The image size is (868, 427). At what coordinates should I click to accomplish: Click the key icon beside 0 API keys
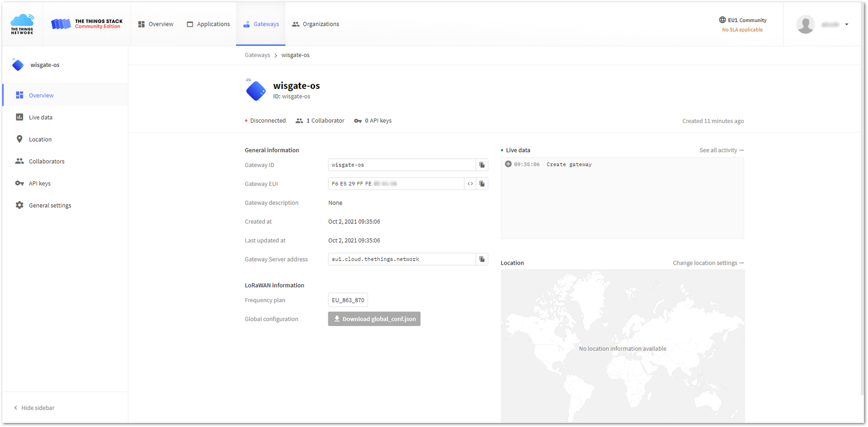coord(358,121)
